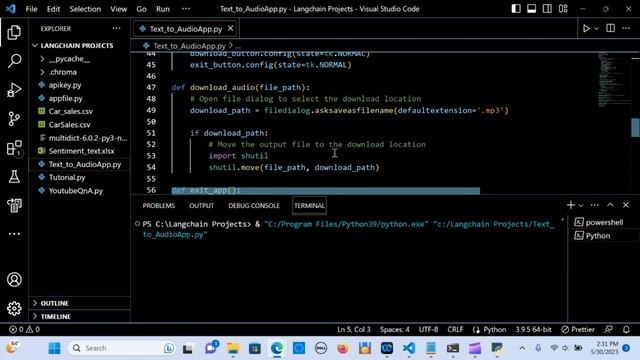640x360 pixels.
Task: Select interpreter 3.9.5 64-bit
Action: tap(533, 329)
